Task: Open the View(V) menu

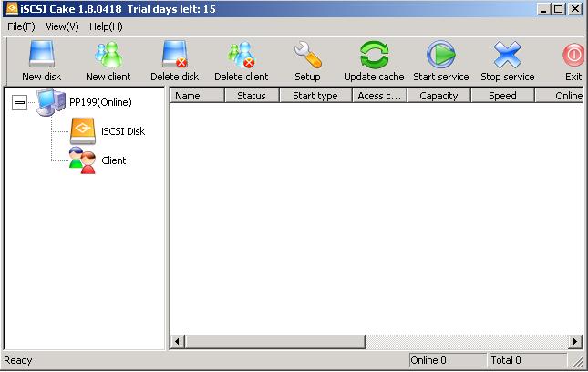Action: (x=62, y=26)
